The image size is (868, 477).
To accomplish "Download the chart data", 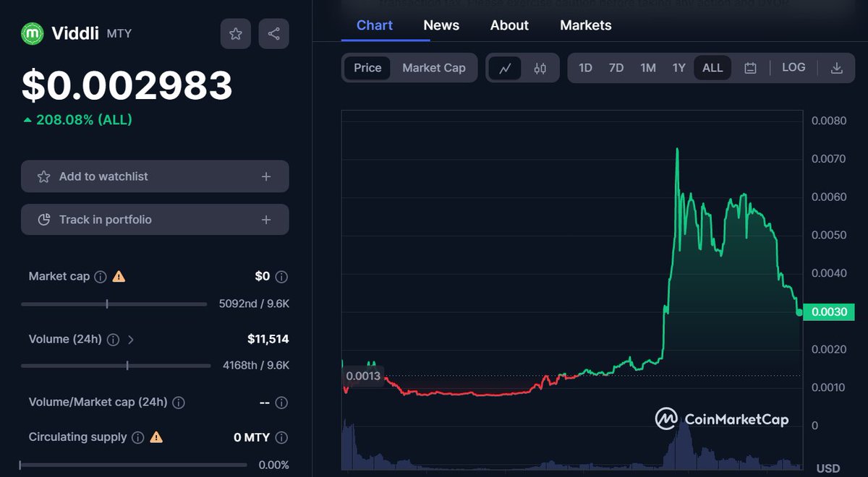I will click(837, 68).
